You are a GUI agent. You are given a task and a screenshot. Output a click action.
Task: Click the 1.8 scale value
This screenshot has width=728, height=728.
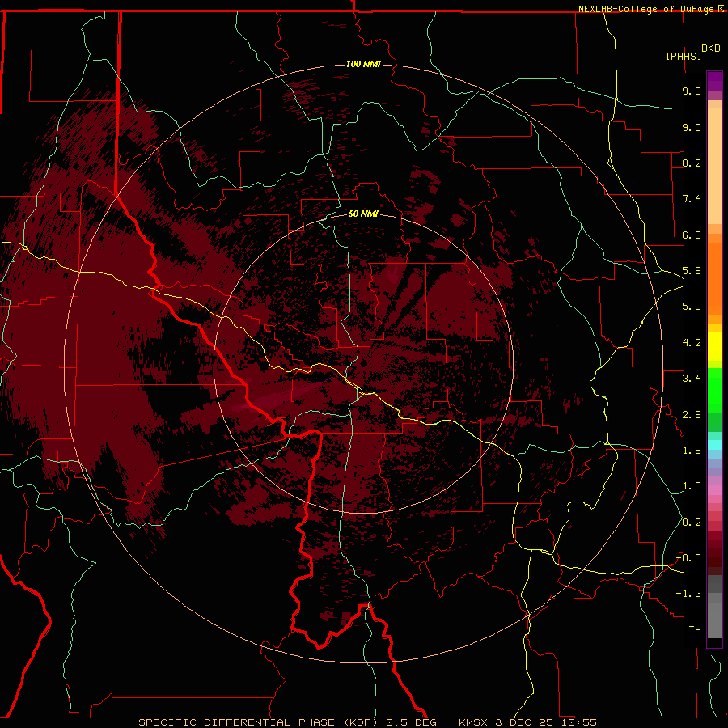692,451
